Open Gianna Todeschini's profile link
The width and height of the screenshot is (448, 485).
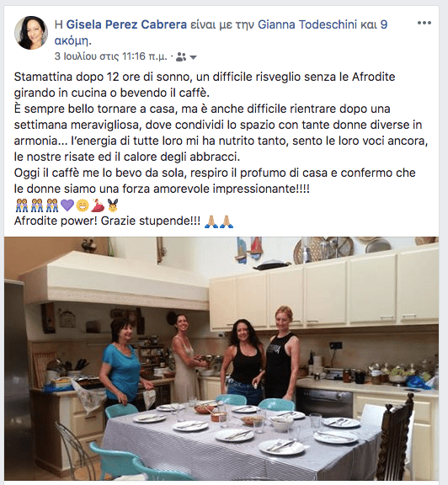pyautogui.click(x=307, y=24)
